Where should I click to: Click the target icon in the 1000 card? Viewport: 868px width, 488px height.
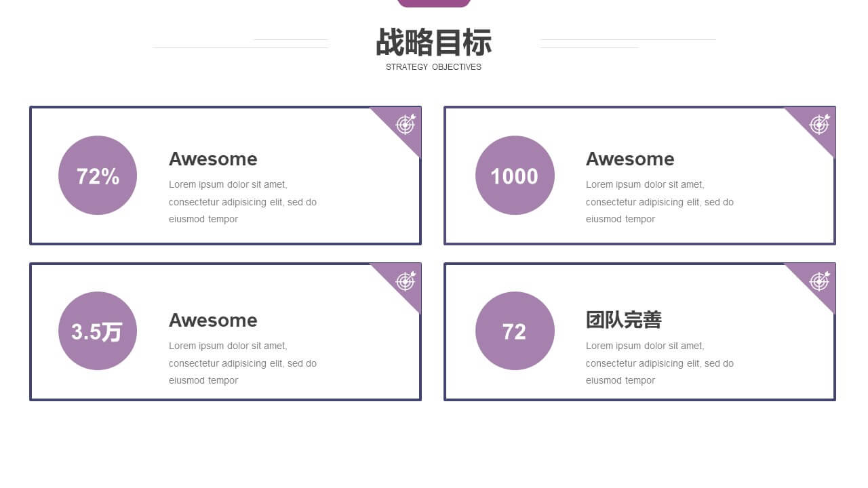tap(820, 124)
